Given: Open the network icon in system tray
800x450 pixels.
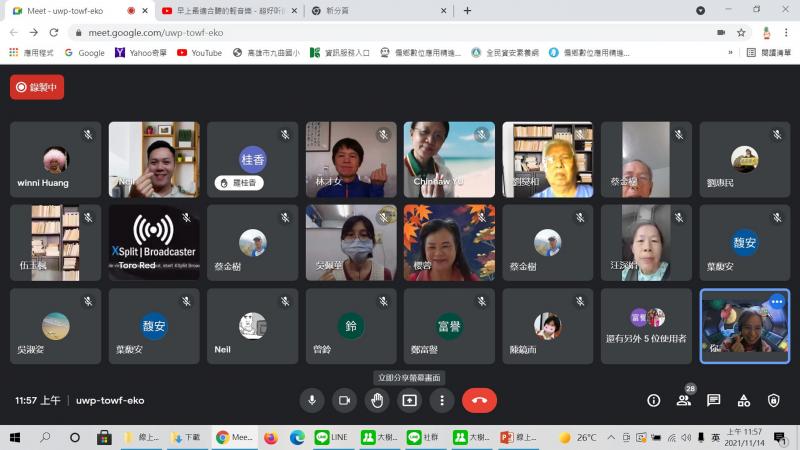Looking at the screenshot, I should [x=671, y=438].
